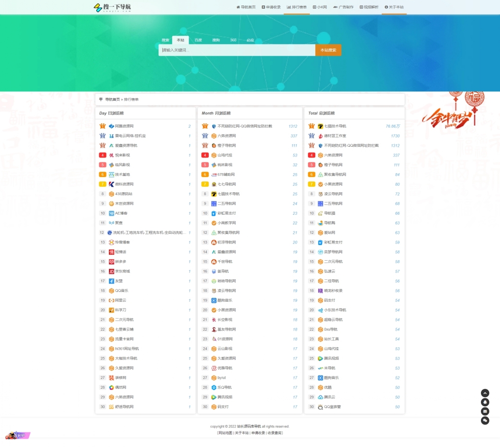Click the 京东商城 site icon in daily list
500x448 pixels.
(x=111, y=271)
